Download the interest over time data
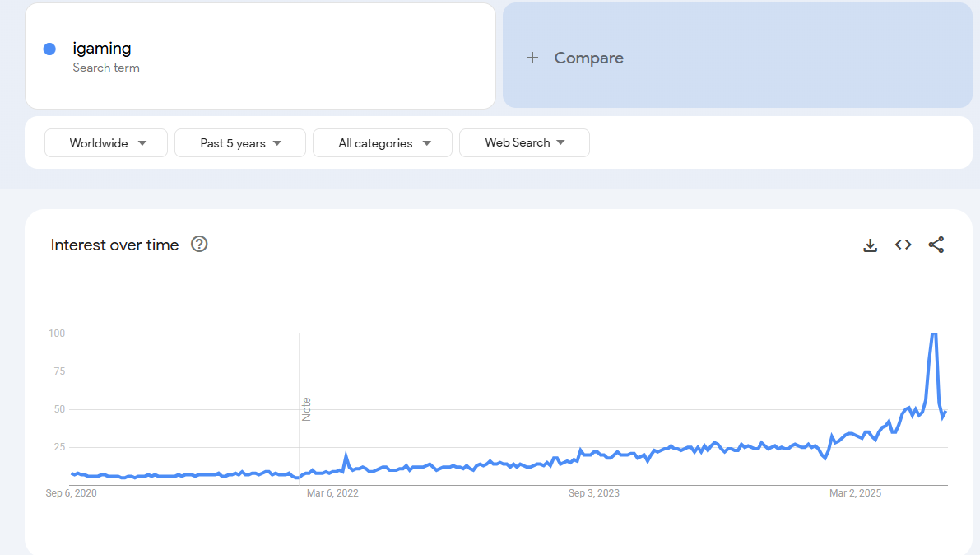 [870, 245]
